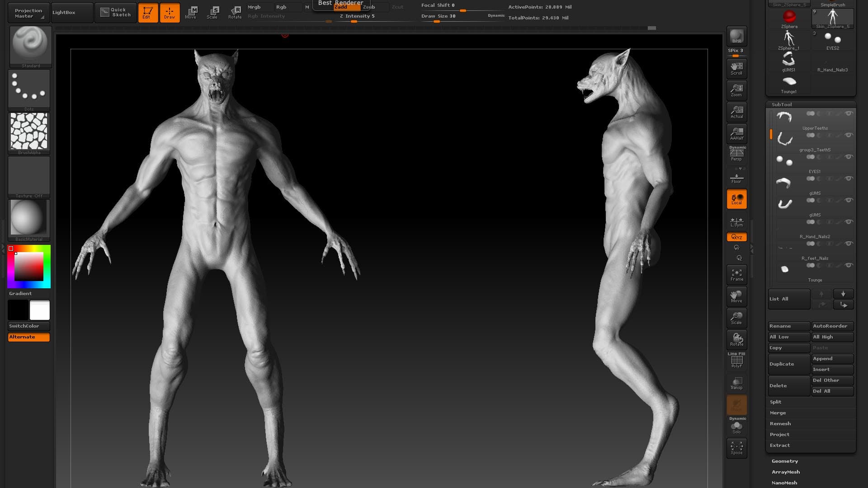Screen dimensions: 868x488
Task: Toggle L.Sym local symmetry icon
Action: pyautogui.click(x=736, y=221)
